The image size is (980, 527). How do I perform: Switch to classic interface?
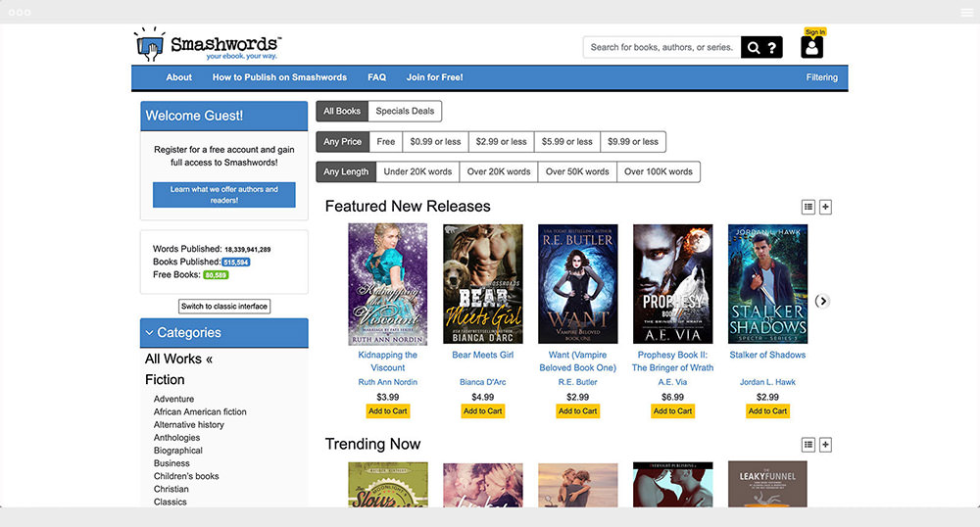point(224,307)
